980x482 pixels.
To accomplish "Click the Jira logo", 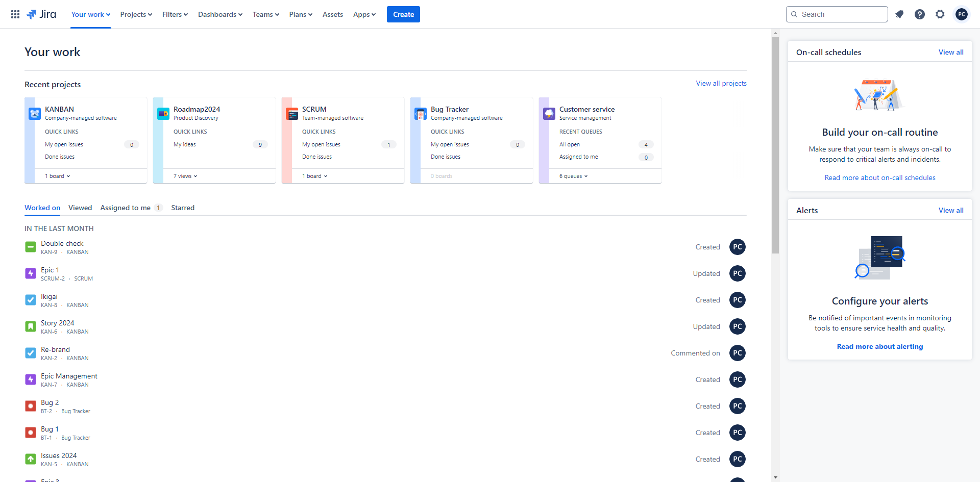I will pyautogui.click(x=41, y=14).
